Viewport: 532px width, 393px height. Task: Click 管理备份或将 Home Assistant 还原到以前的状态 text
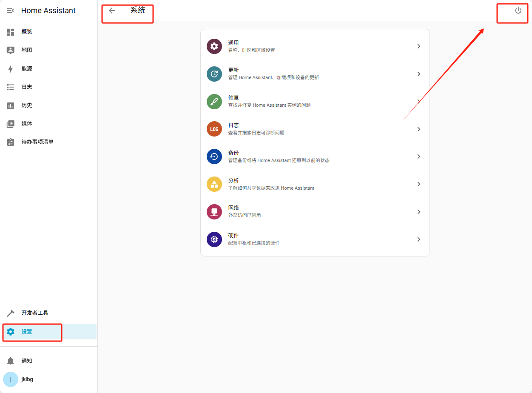click(x=279, y=160)
